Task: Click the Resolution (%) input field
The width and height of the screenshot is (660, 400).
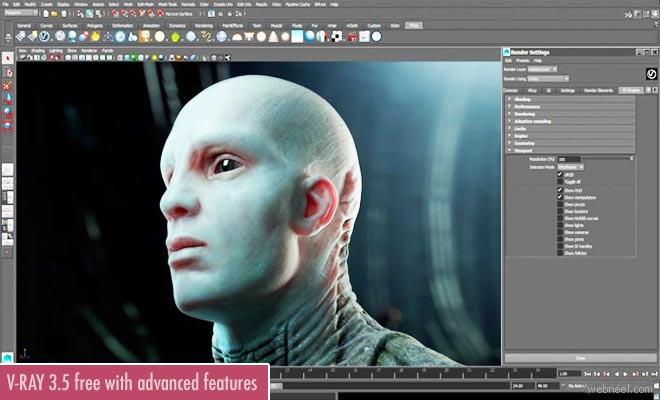Action: [x=569, y=159]
